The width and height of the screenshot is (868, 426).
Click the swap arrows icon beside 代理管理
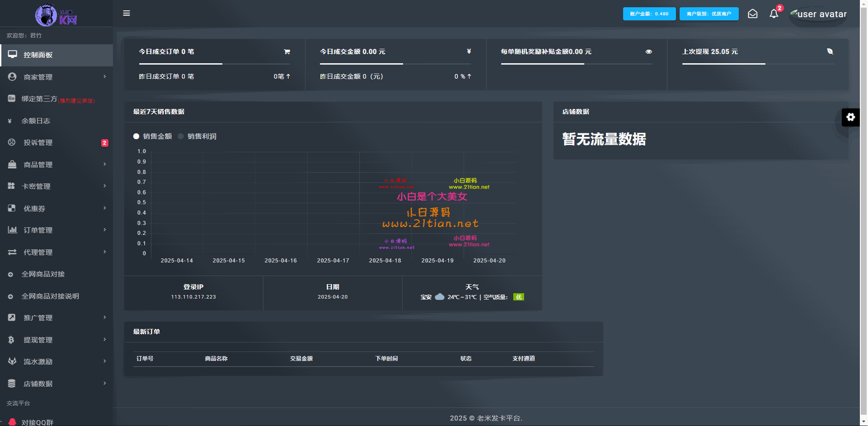[x=12, y=252]
